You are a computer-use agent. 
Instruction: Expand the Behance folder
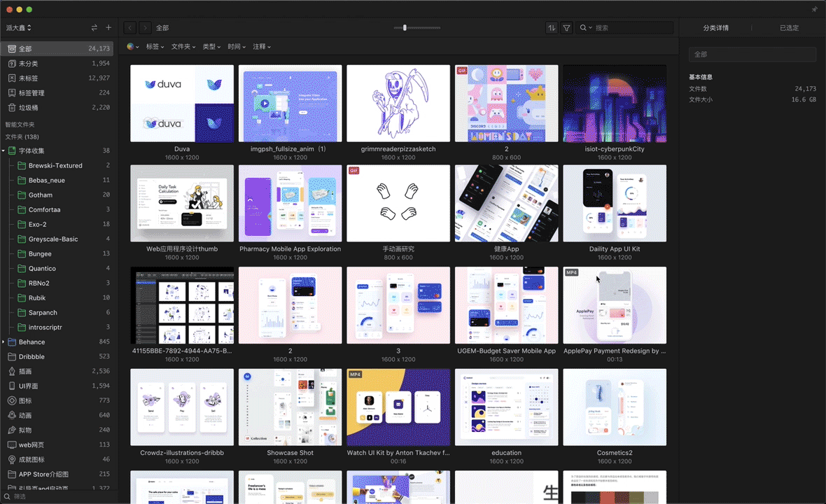point(3,342)
